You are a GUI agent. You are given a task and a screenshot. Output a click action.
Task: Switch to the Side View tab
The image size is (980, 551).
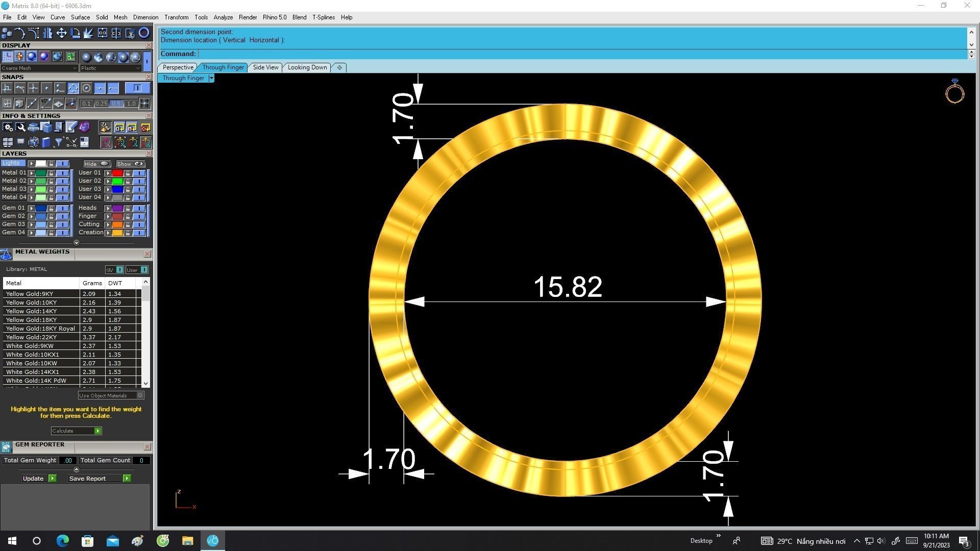(265, 67)
